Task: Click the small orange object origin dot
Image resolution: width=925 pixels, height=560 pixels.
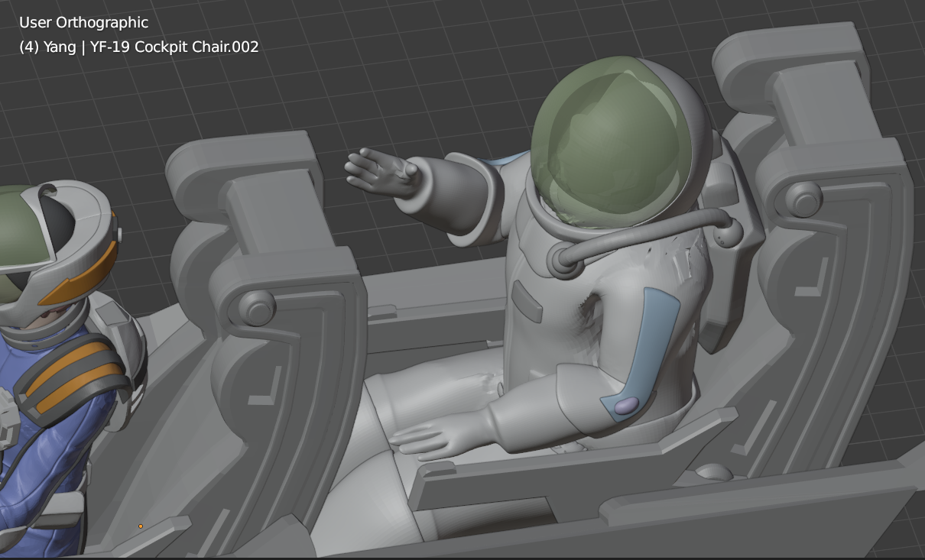Action: coord(141,526)
